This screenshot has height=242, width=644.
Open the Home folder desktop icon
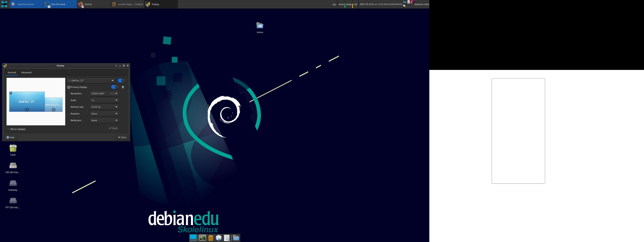point(260,28)
